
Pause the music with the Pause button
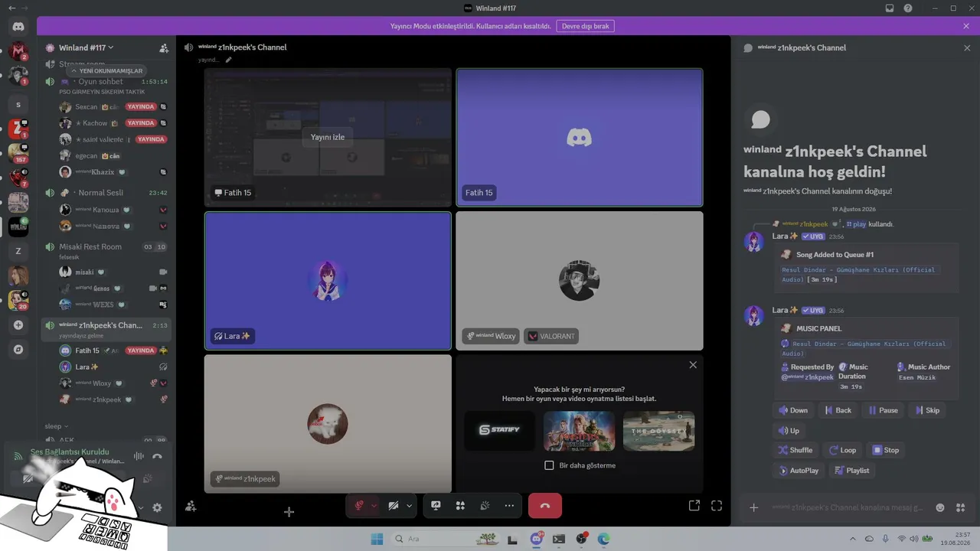coord(883,410)
